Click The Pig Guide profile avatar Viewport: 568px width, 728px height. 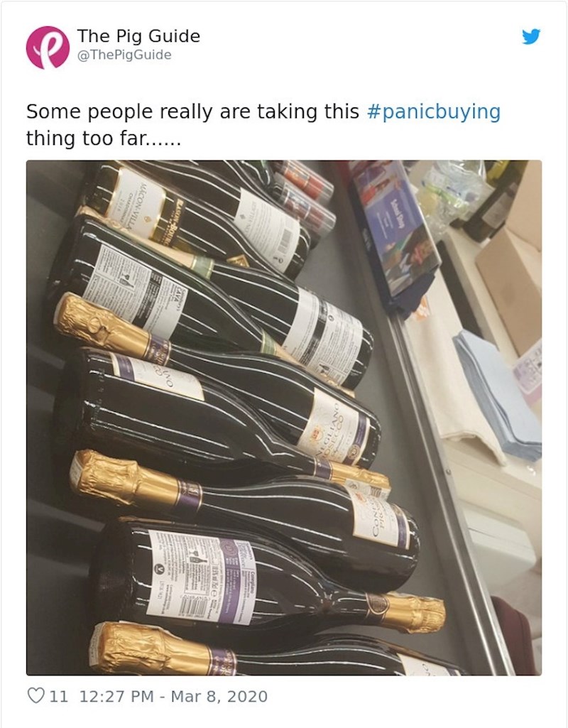click(48, 48)
